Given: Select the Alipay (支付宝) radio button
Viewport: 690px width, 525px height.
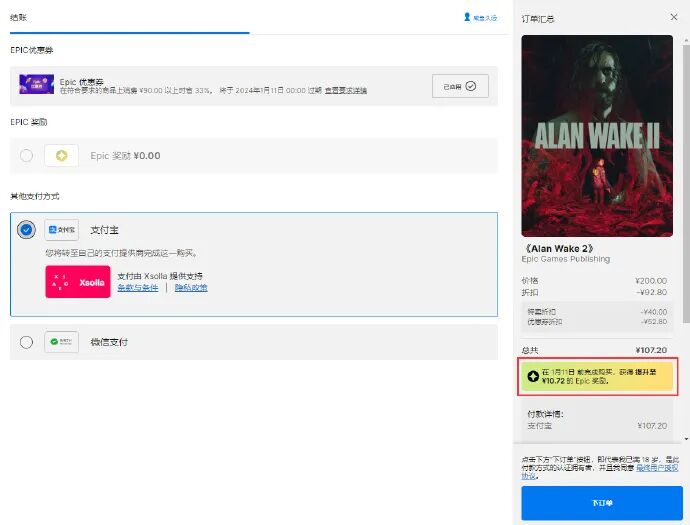Looking at the screenshot, I should click(x=26, y=230).
